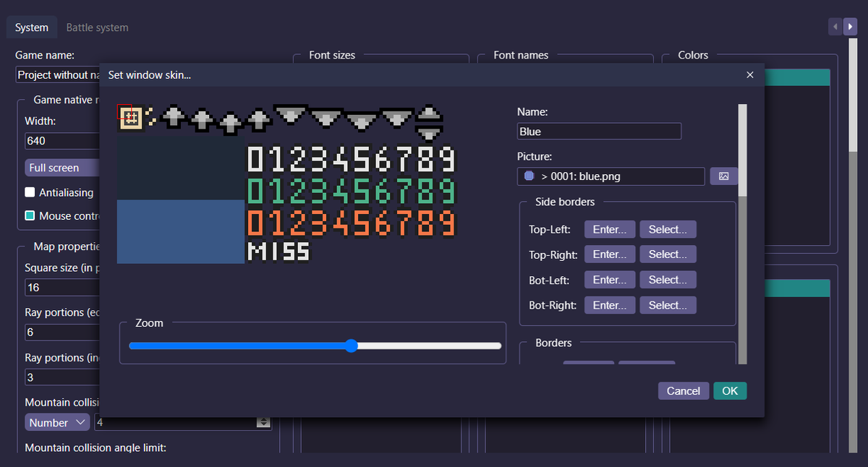Click the Square size field showing 16
Viewport: 868px width, 467px height.
click(61, 287)
